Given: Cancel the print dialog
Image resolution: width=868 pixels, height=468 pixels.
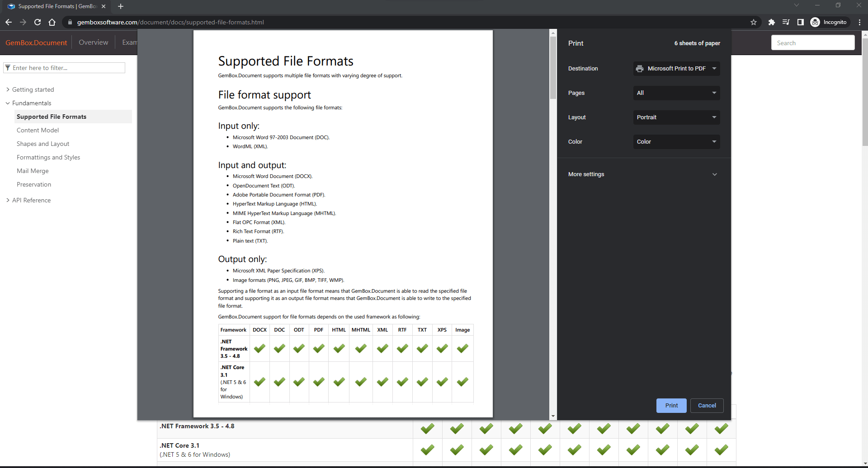Looking at the screenshot, I should pos(707,406).
